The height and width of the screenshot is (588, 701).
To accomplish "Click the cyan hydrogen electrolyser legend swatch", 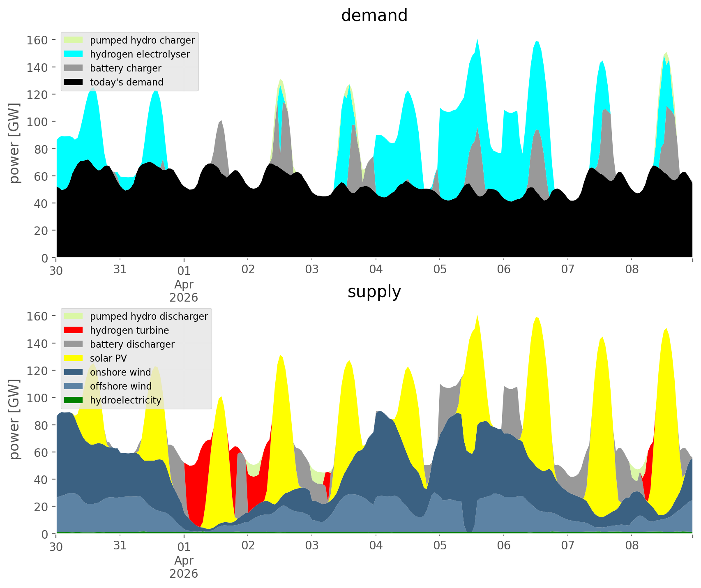I will pyautogui.click(x=73, y=54).
